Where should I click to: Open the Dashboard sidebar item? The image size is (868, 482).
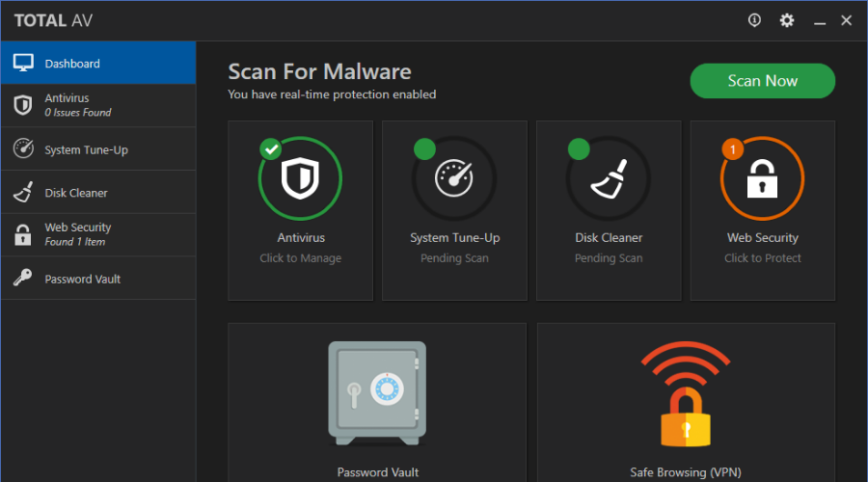pos(98,63)
